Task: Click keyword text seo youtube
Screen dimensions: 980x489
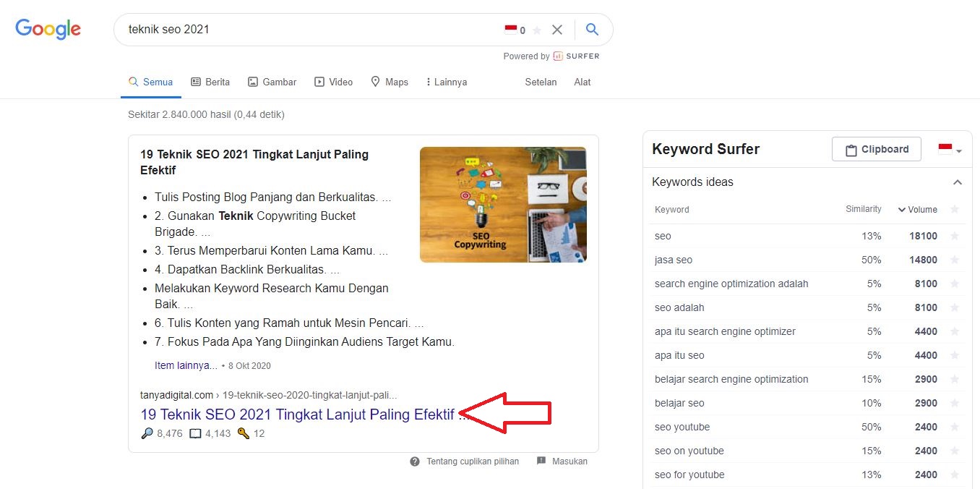Action: [x=682, y=427]
